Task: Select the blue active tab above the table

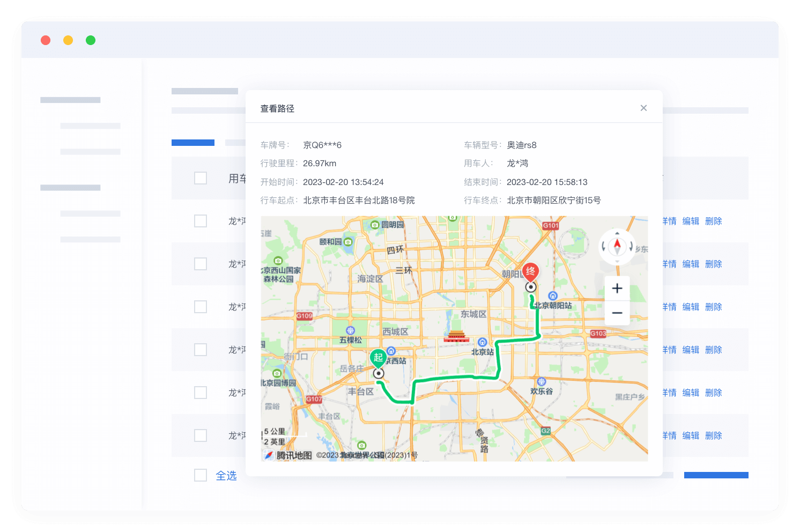Action: click(x=193, y=143)
